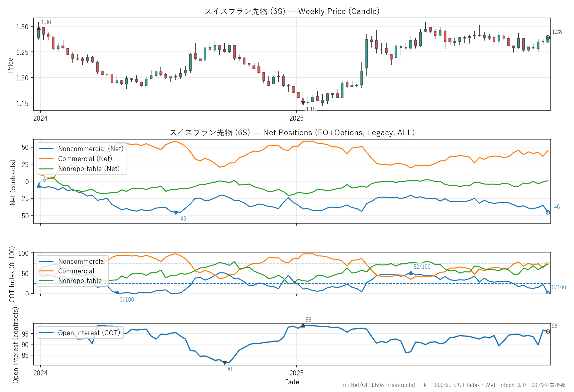This screenshot has width=574, height=392.
Task: Click the 0/100 low triangle on COT Index
Action: pyautogui.click(x=117, y=293)
